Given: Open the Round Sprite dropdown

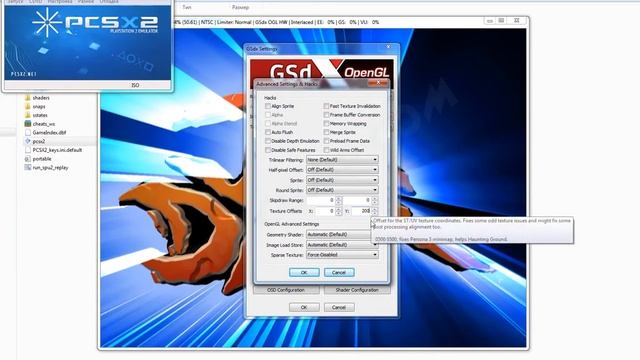Looking at the screenshot, I should click(x=342, y=190).
